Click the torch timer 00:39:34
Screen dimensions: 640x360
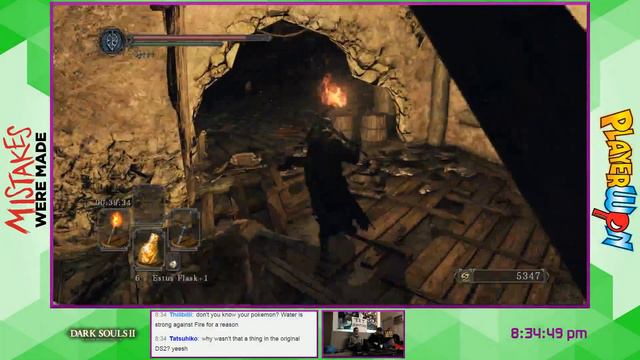(114, 202)
